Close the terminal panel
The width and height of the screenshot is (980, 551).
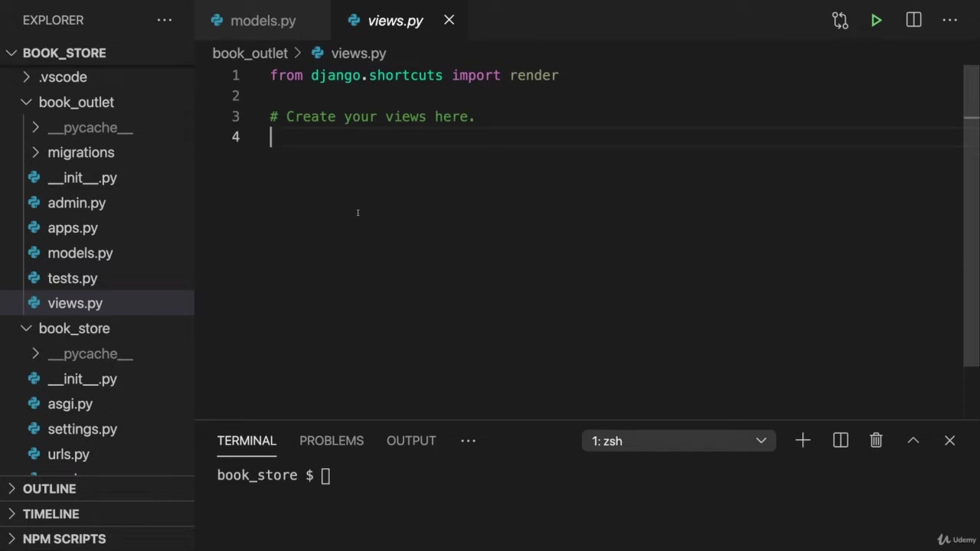(949, 440)
